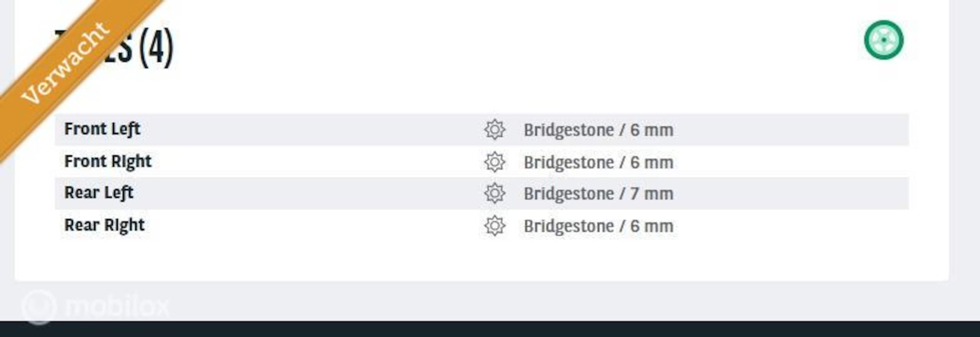Click the dark footer bar at bottom
980x337 pixels.
click(x=490, y=329)
